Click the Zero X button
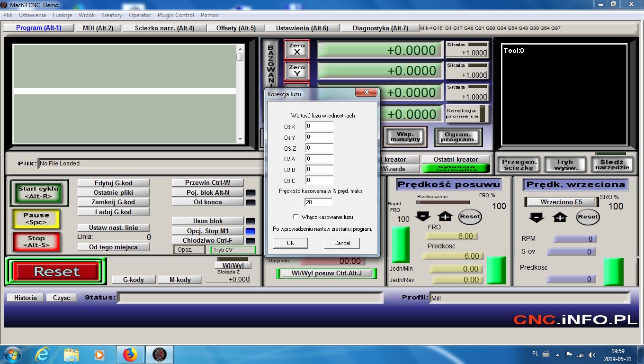Viewport: 644px width, 364px height. (297, 49)
